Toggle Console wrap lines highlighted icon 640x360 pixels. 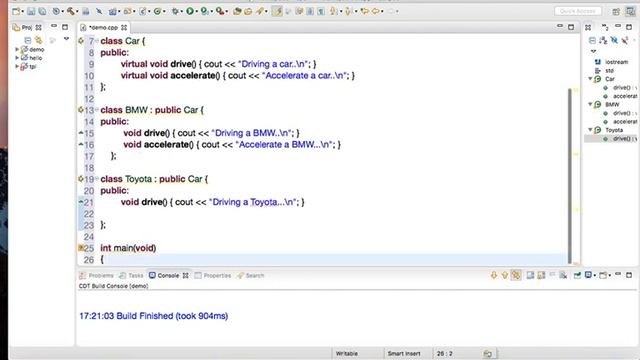(x=516, y=275)
